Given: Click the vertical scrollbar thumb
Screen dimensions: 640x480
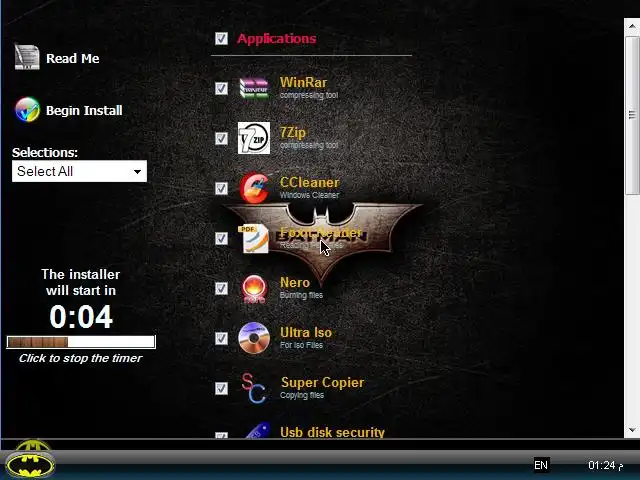Looking at the screenshot, I should point(632,115).
